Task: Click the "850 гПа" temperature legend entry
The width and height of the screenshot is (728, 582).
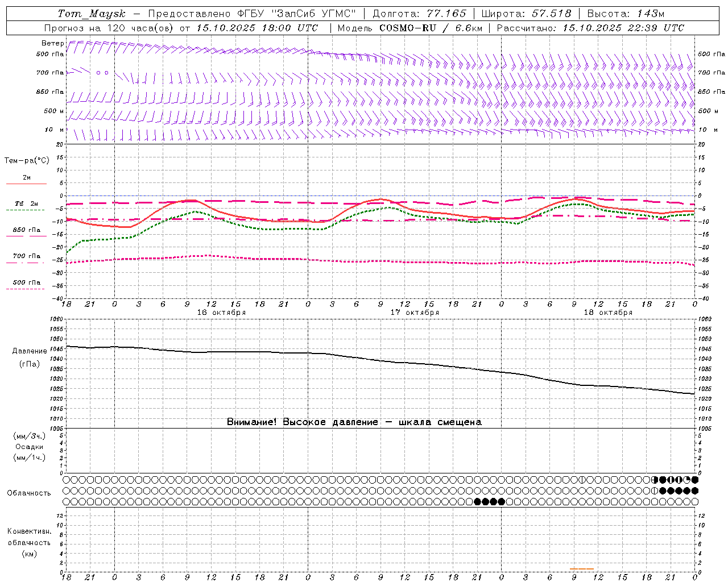Action: (x=27, y=230)
